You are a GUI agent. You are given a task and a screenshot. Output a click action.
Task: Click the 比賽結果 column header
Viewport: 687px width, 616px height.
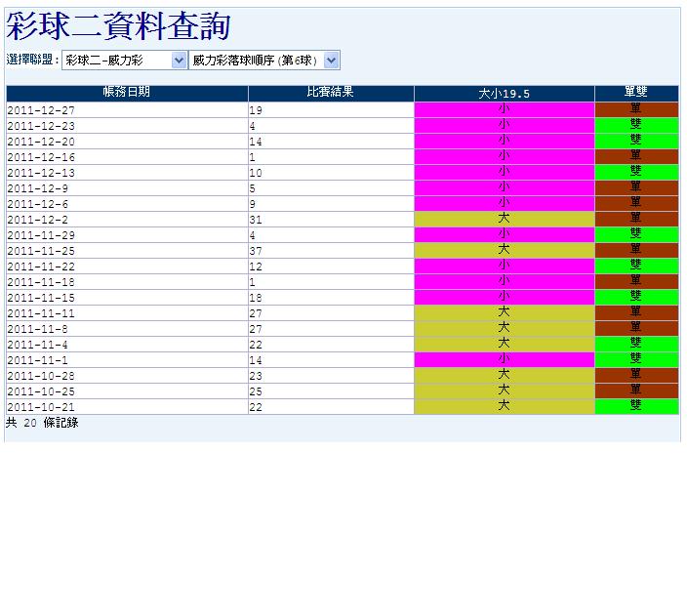(331, 94)
